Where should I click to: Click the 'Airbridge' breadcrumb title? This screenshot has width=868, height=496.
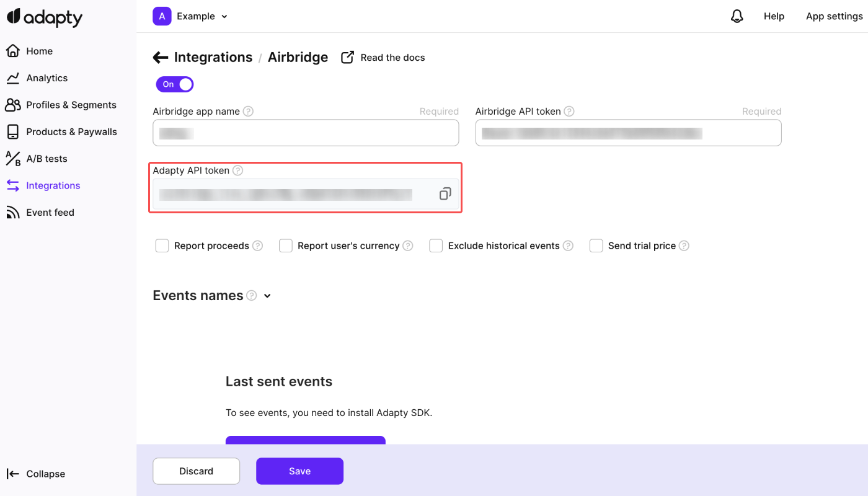298,58
